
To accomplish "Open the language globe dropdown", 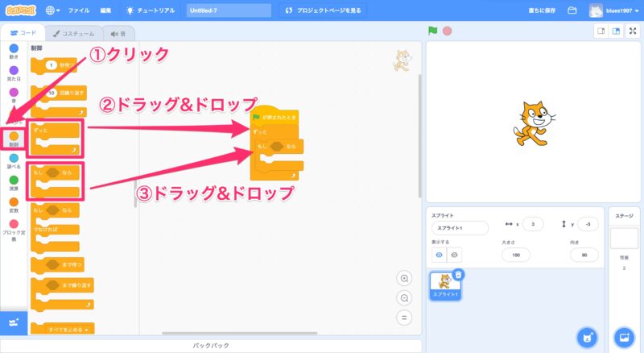I will (55, 11).
